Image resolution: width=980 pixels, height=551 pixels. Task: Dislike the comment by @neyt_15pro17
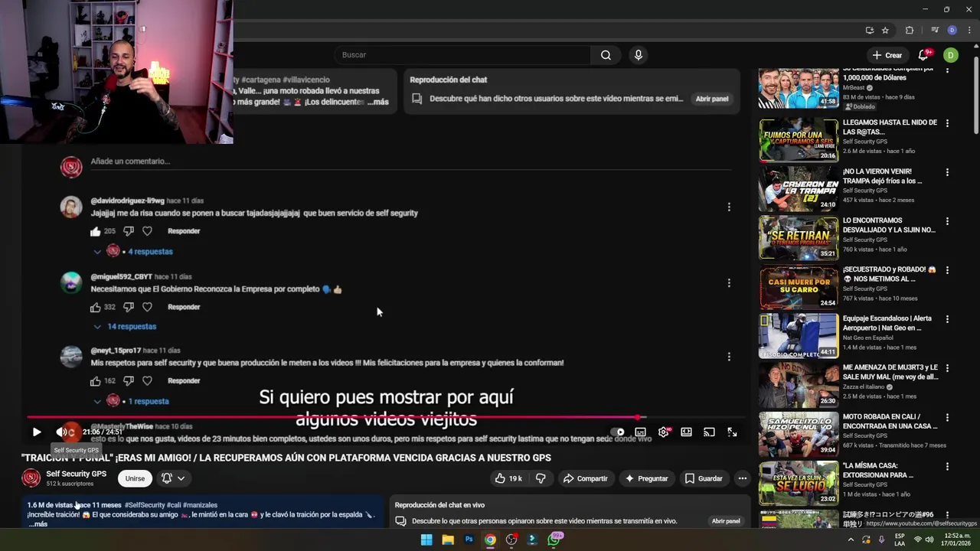(129, 381)
